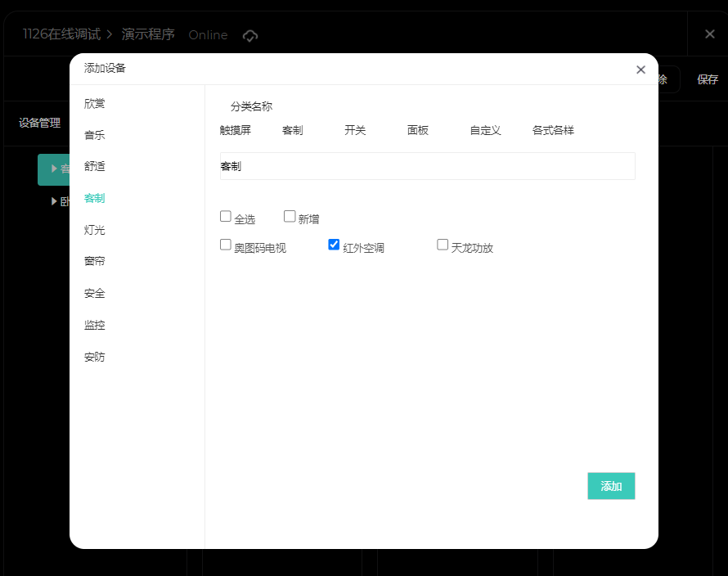Click the 保存 button
Image resolution: width=728 pixels, height=576 pixels.
pyautogui.click(x=707, y=79)
